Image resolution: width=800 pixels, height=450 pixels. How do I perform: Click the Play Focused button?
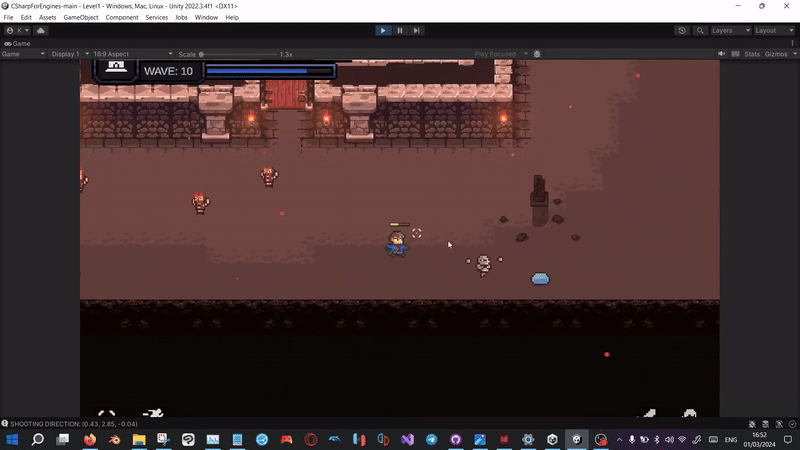tap(498, 54)
